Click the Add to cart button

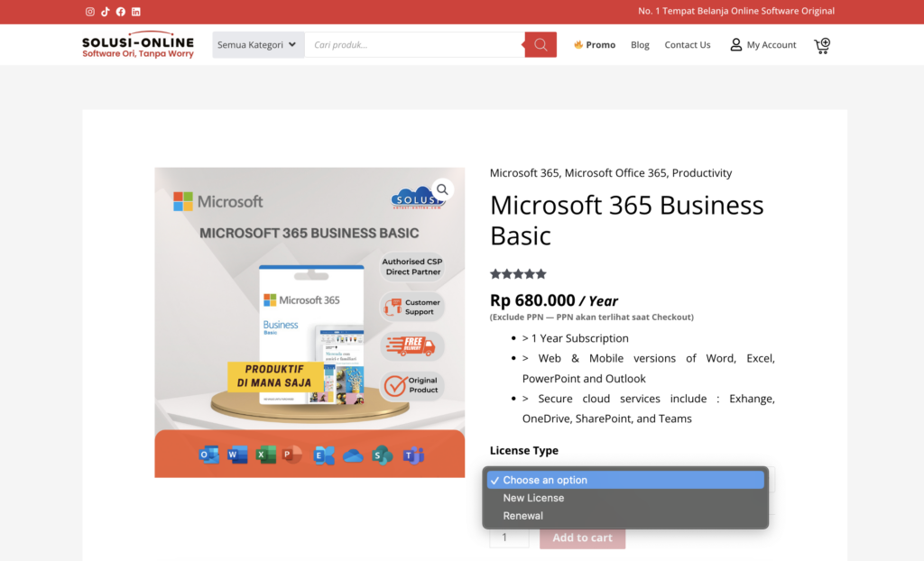click(582, 538)
